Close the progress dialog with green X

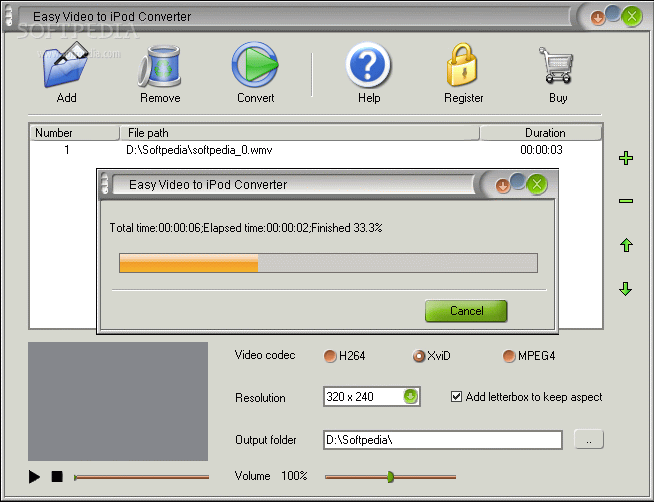click(x=537, y=184)
